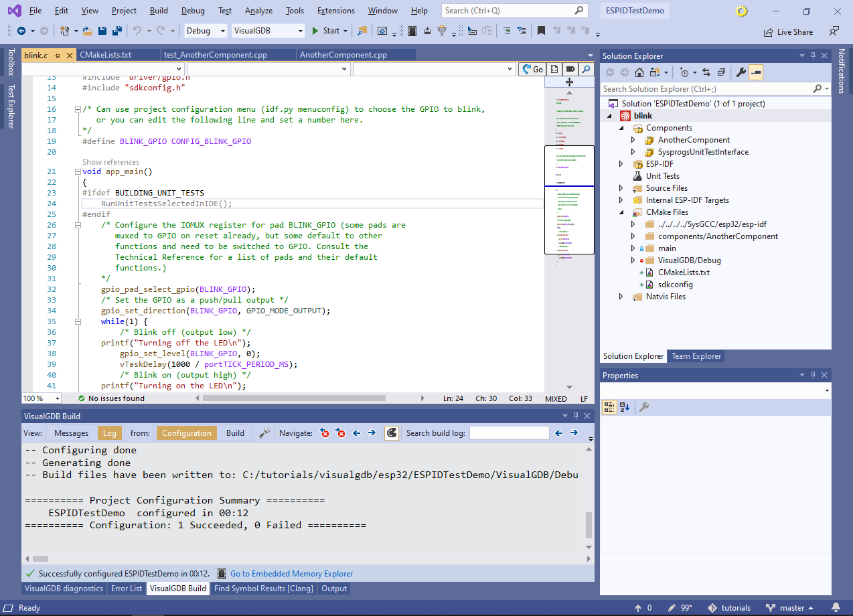Image resolution: width=853 pixels, height=616 pixels.
Task: Sort properties alphabetically icon
Action: [625, 406]
